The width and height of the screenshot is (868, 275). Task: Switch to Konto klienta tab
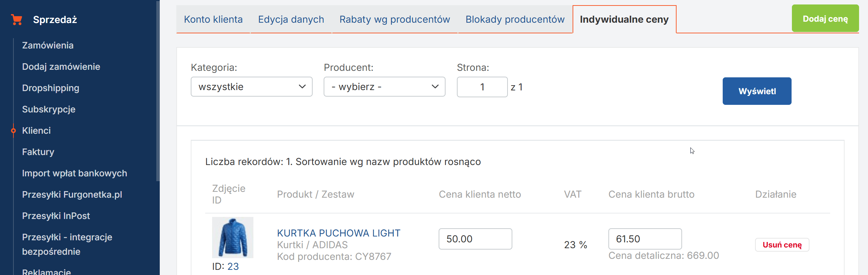click(x=213, y=19)
